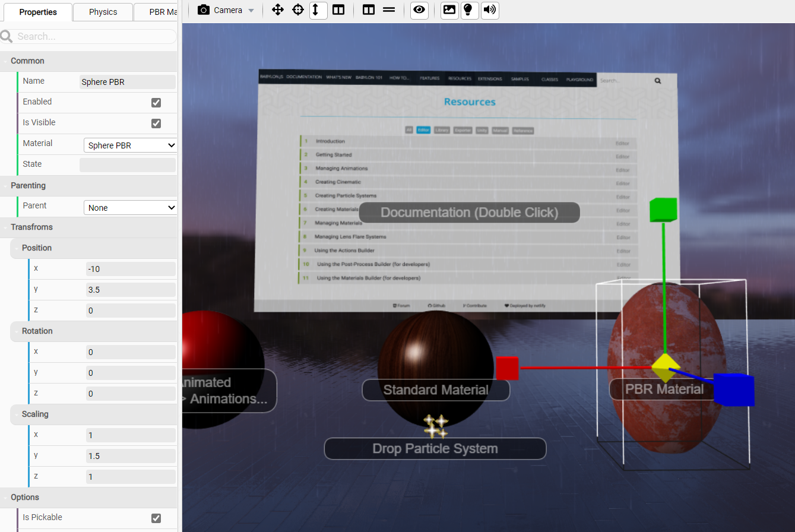This screenshot has width=795, height=532.
Task: Click the split-view layout icon
Action: pos(369,9)
